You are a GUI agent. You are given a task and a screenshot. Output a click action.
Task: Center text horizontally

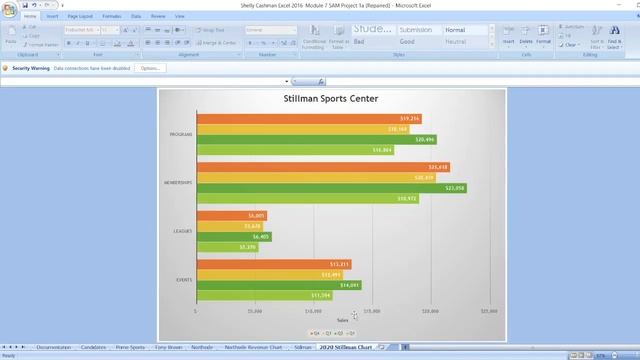pos(157,43)
